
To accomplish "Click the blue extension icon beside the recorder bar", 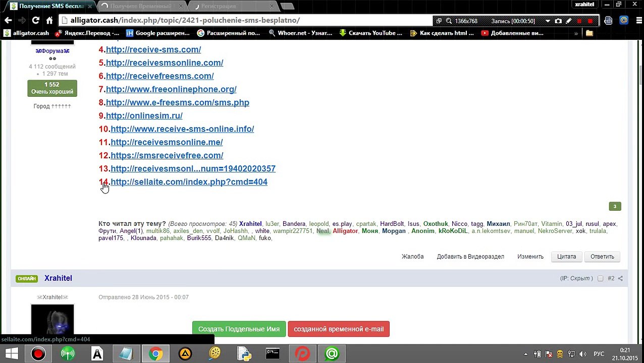I will click(x=608, y=21).
